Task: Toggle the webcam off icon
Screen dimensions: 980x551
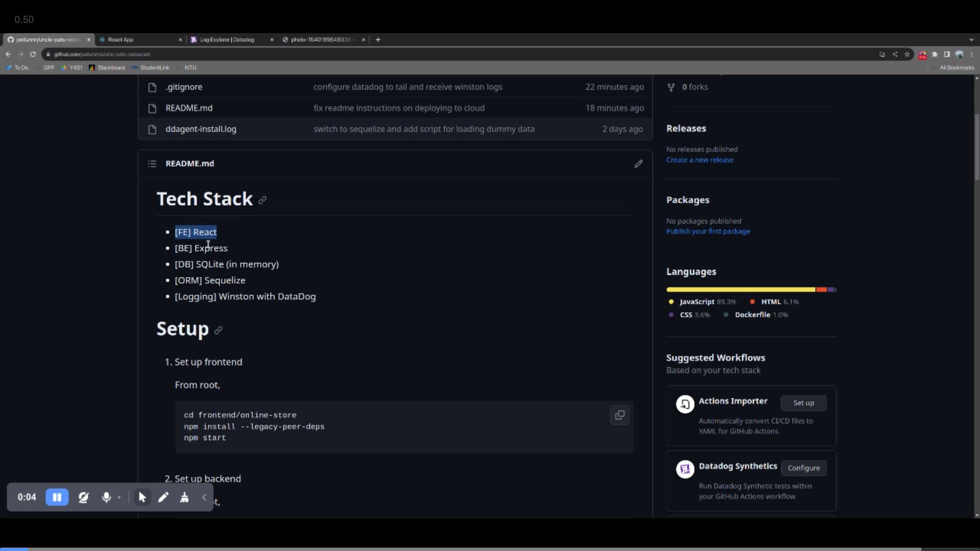Action: (x=83, y=497)
